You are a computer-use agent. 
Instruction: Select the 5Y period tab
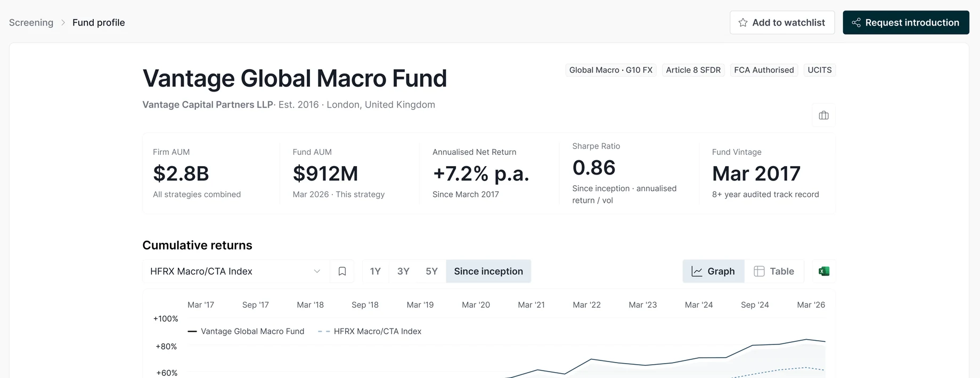431,272
